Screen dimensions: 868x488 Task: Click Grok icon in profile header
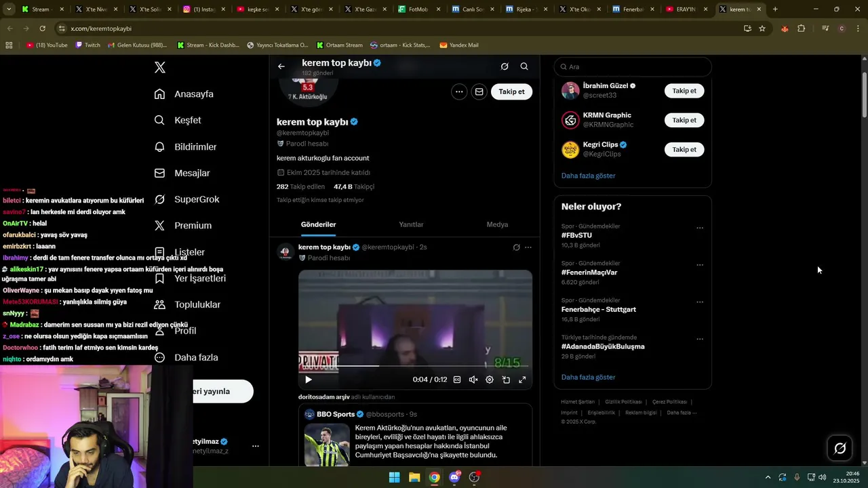pyautogui.click(x=505, y=66)
